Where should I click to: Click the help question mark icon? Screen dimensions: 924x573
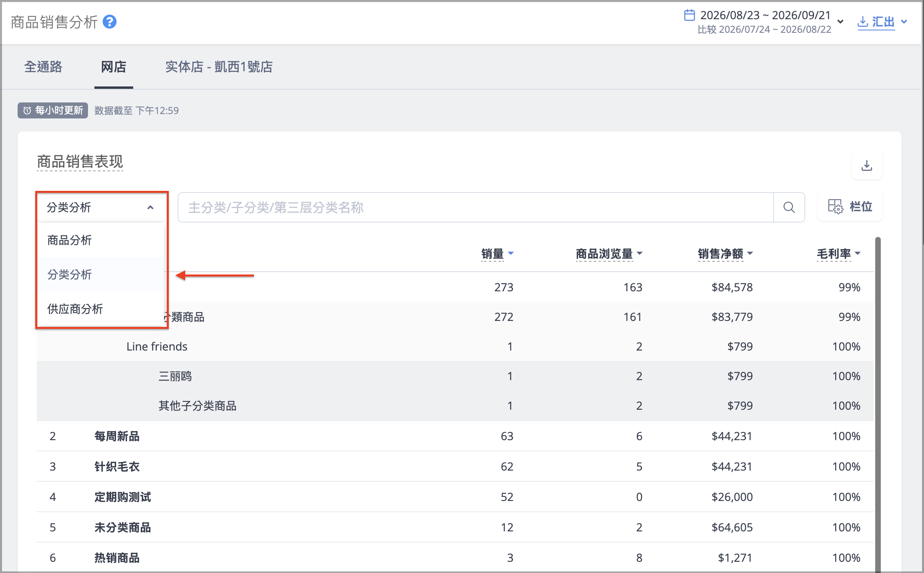click(x=110, y=22)
